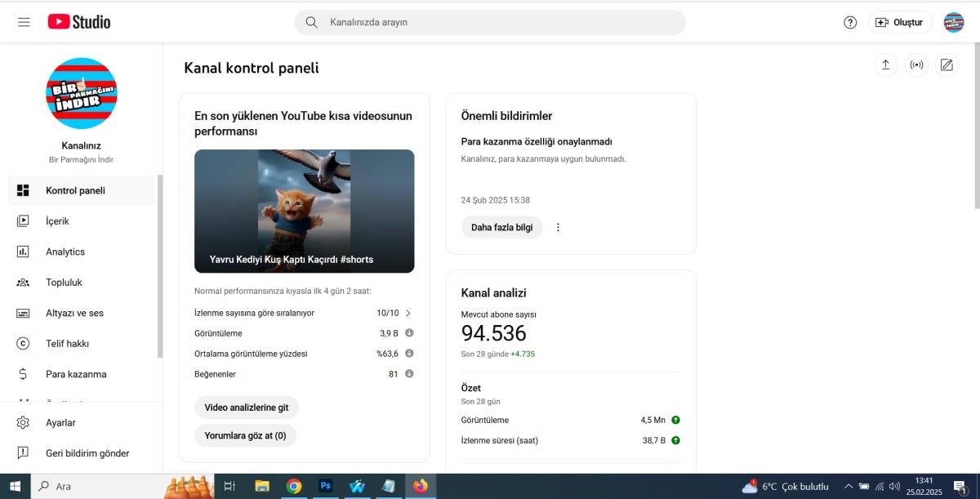Open the notification center icon
980x499 pixels.
point(960,486)
